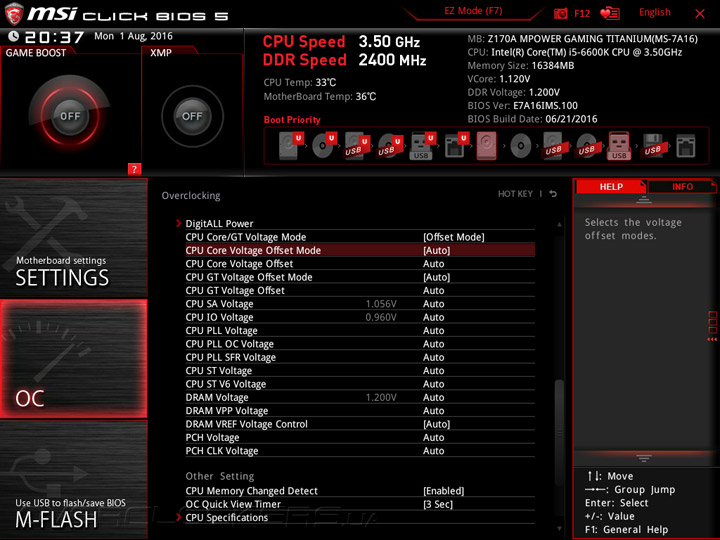Open the English language selector
Viewport: 720px width, 540px height.
coord(654,12)
